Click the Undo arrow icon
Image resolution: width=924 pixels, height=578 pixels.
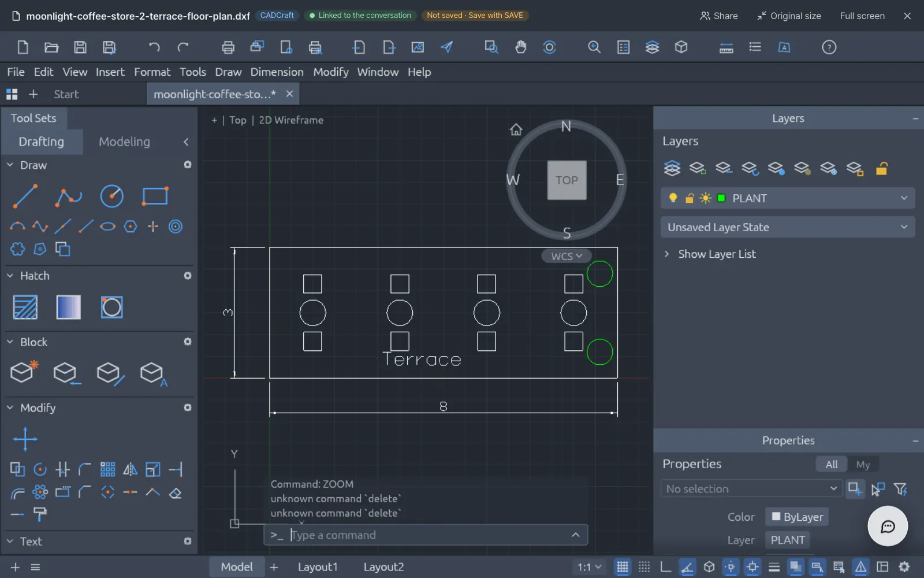(x=154, y=47)
